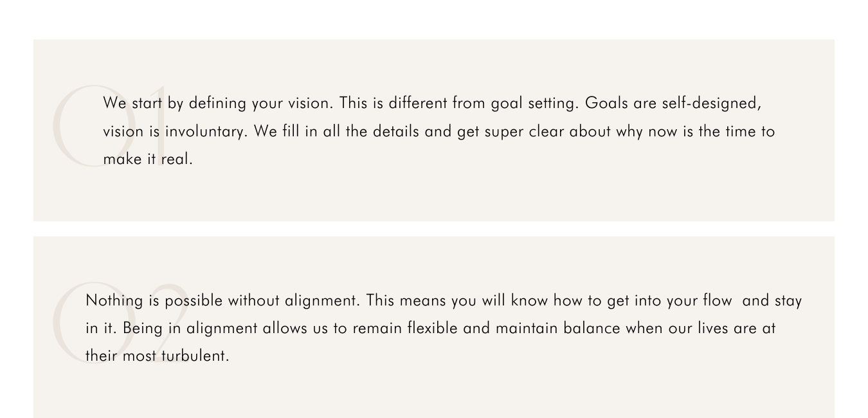Click empty area below second card's text
The width and height of the screenshot is (868, 418).
pos(434,392)
